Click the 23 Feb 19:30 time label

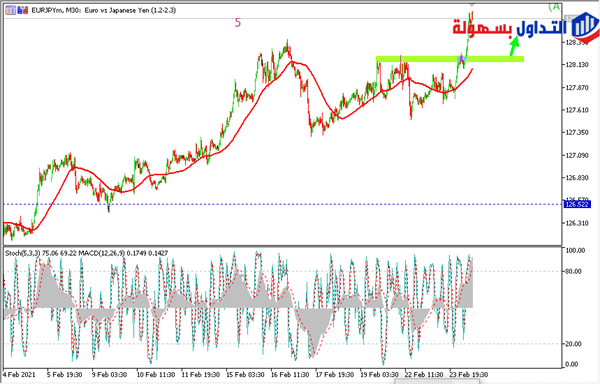(x=469, y=374)
